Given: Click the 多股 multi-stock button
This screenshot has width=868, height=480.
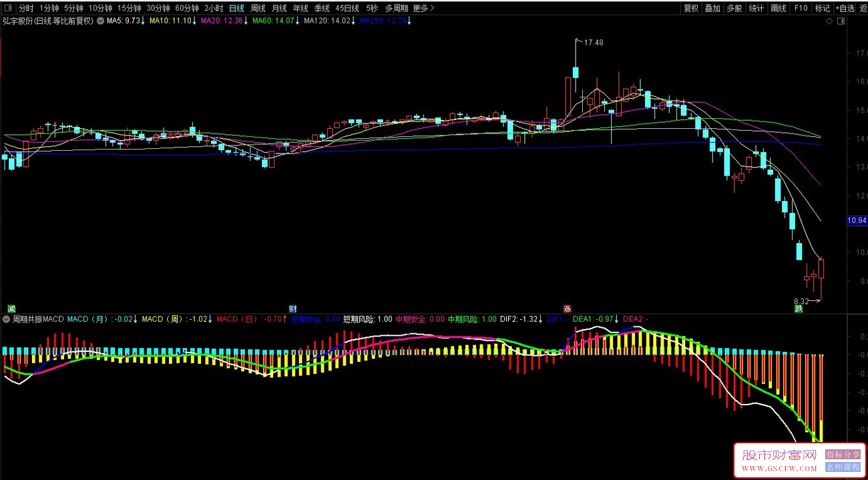Looking at the screenshot, I should (x=734, y=9).
